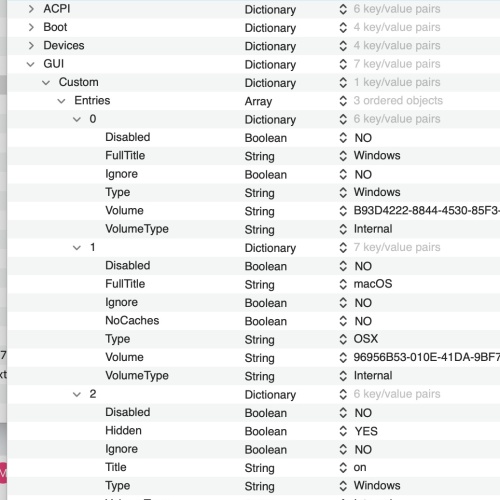
Task: Expand the Boot dictionary row
Action: point(31,27)
